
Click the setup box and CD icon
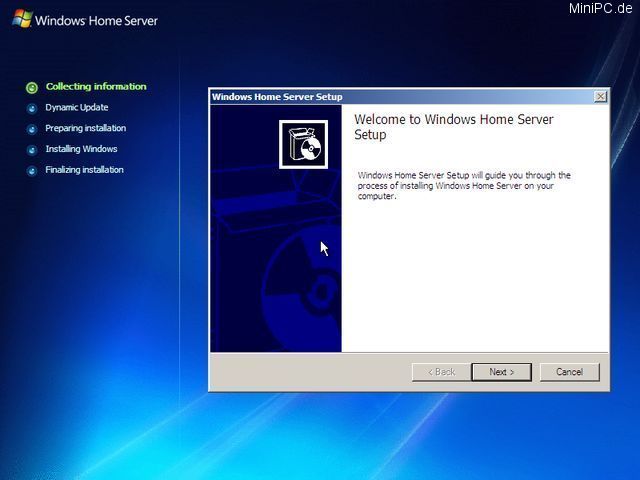(x=303, y=144)
